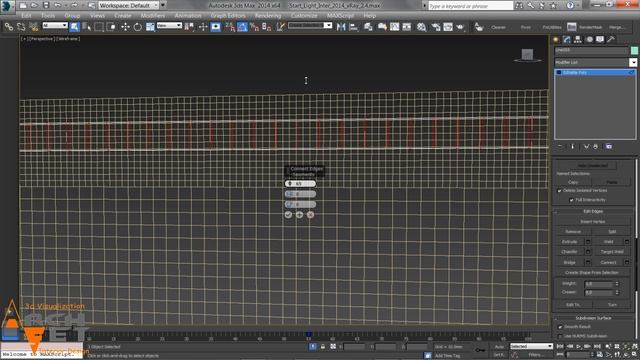
Task: Click the Align tool icon
Action: tap(354, 27)
